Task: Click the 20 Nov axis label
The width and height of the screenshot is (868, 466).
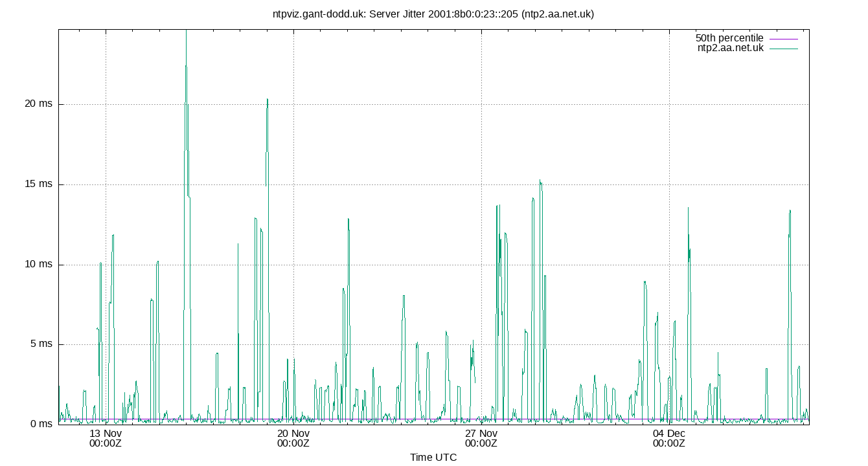Action: [x=293, y=432]
